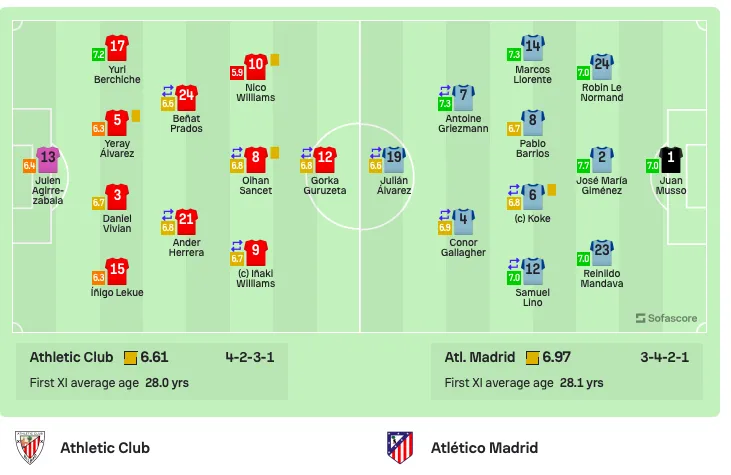Click the Sofascore watermark logo

667,318
